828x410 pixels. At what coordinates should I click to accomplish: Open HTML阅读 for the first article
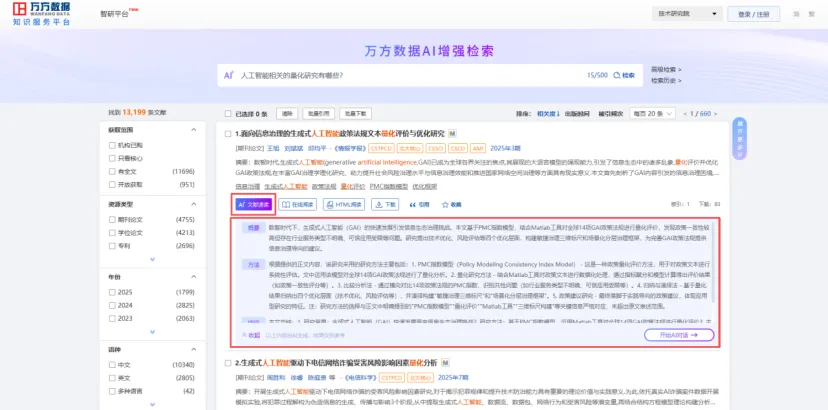point(345,204)
